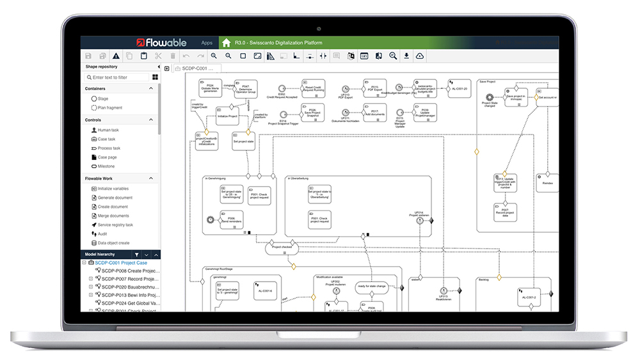Click the fit to screen icon

pyautogui.click(x=257, y=56)
